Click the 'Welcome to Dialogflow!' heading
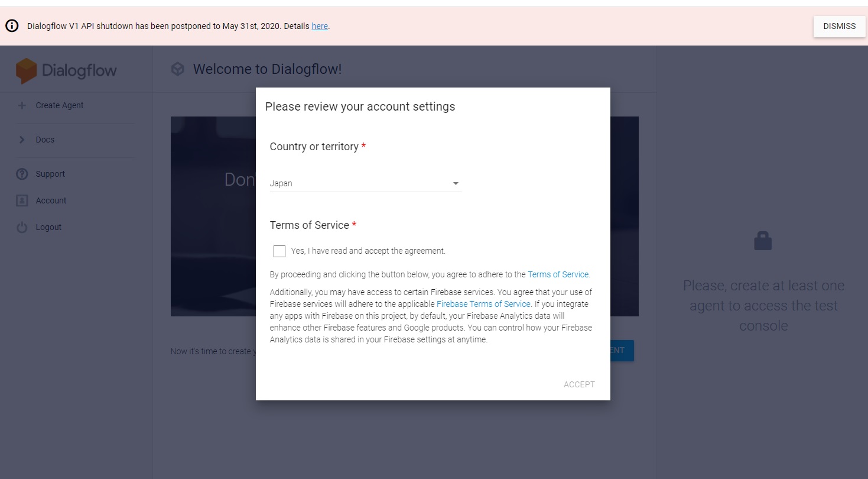868x479 pixels. tap(267, 69)
